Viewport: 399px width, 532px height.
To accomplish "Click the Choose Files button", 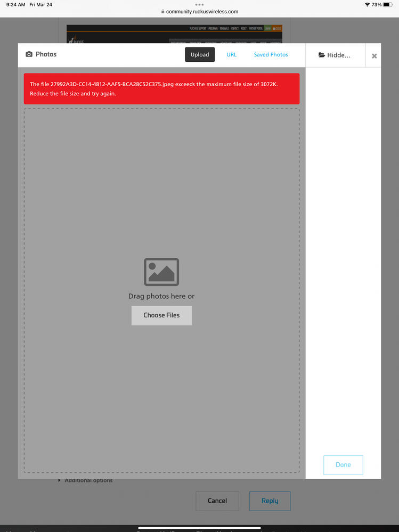I will click(161, 315).
